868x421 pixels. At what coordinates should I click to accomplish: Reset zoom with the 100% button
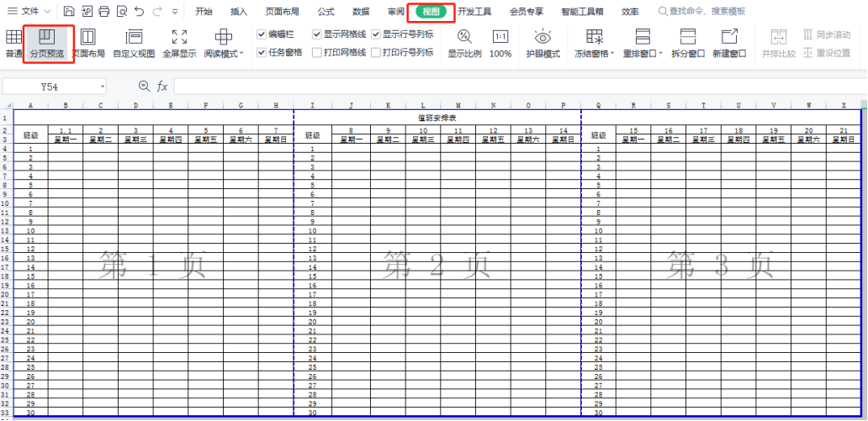pos(500,45)
